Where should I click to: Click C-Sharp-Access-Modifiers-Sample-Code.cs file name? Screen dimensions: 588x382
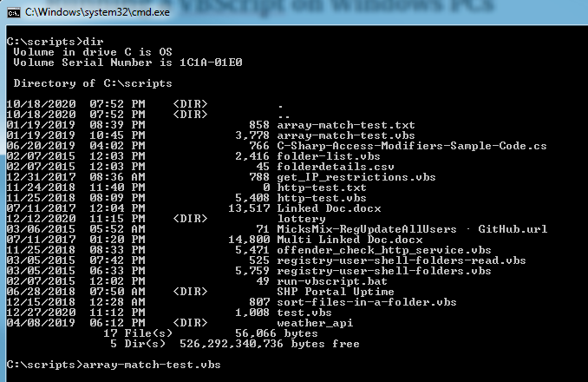coord(412,146)
